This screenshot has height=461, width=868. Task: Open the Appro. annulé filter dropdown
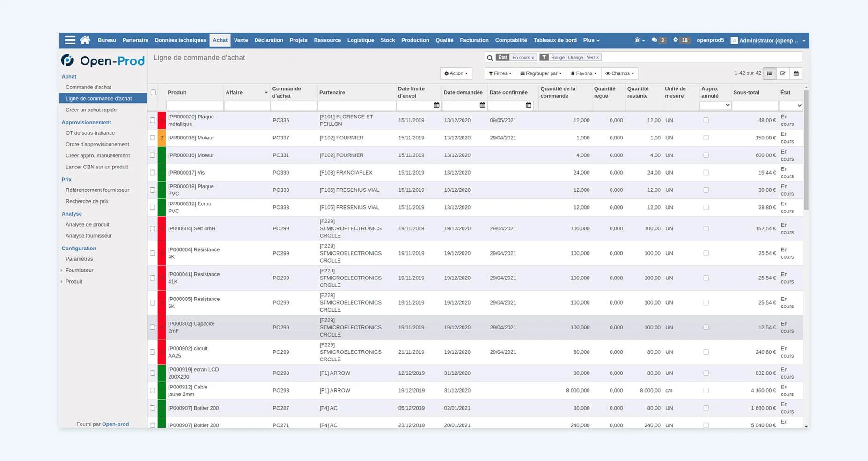715,105
